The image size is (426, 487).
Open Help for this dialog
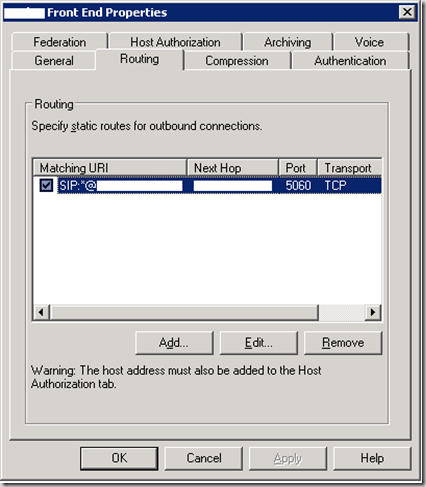point(372,458)
